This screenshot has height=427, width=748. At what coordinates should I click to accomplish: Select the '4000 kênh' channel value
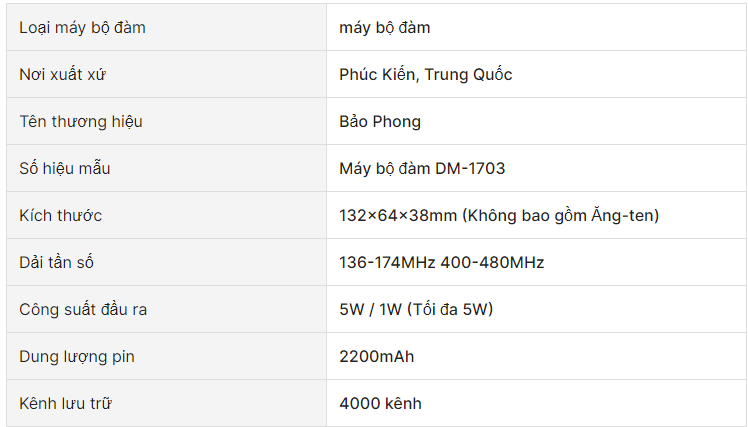pyautogui.click(x=380, y=403)
